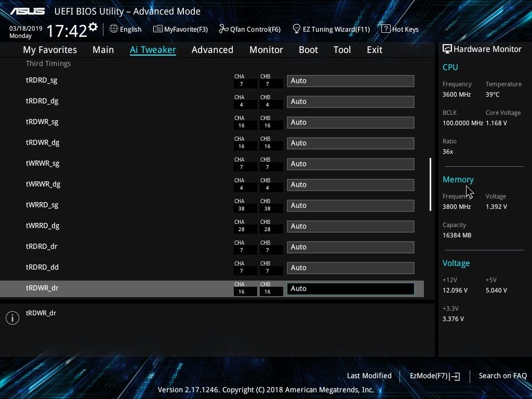Click memory voltage 1.392 V value

(496, 207)
